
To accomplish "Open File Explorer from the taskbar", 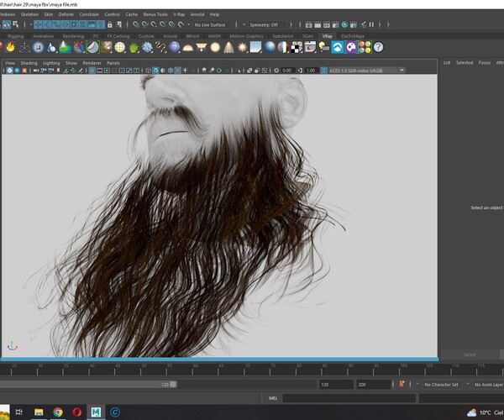I will point(39,412).
